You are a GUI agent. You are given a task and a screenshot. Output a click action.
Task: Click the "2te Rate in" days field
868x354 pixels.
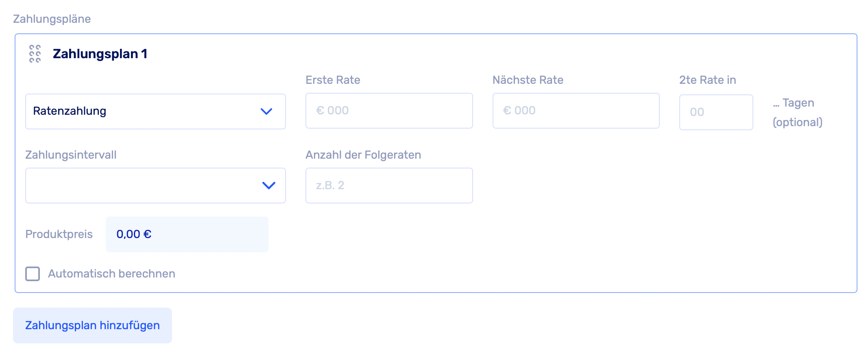coord(716,112)
